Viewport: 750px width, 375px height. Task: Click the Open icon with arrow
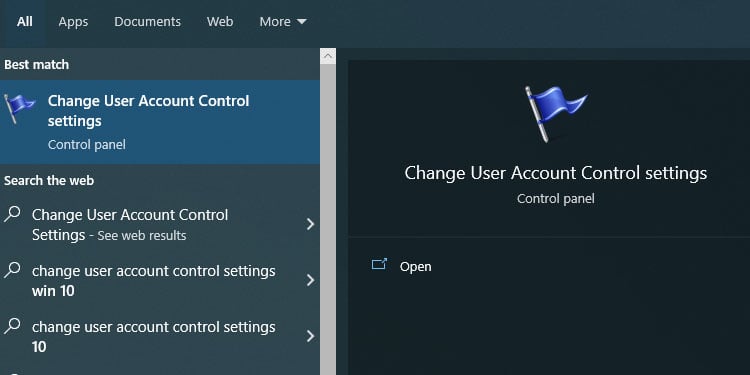click(x=379, y=265)
